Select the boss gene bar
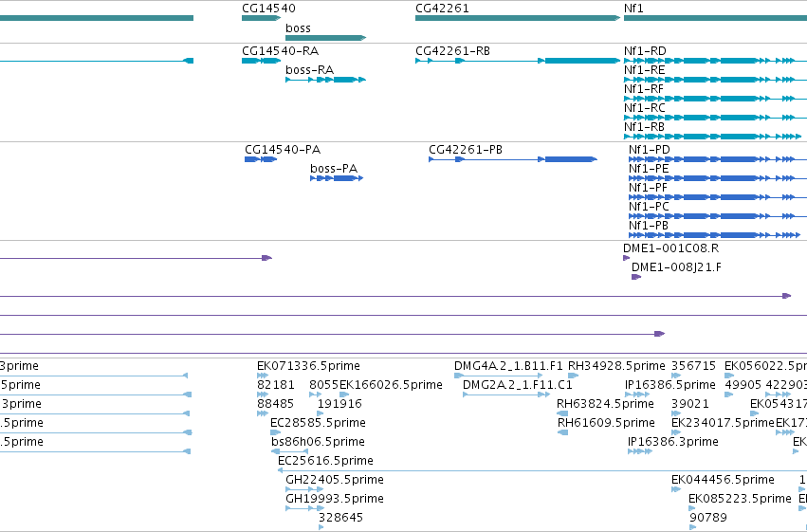This screenshot has width=807, height=532. click(x=326, y=38)
